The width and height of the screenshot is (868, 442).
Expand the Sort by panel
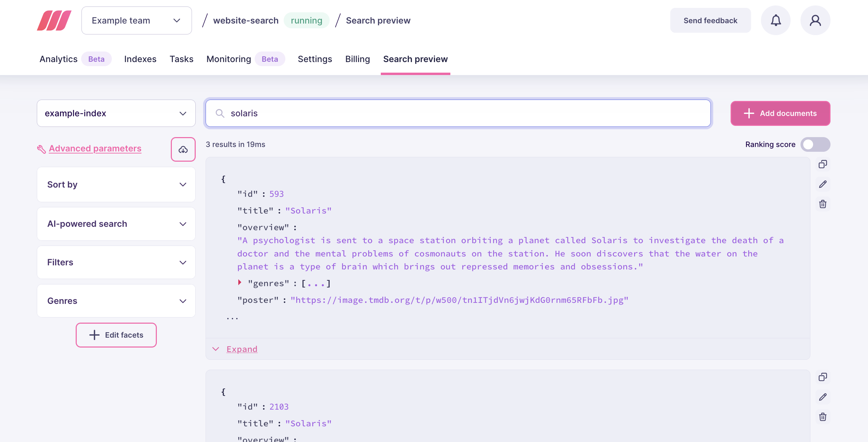(x=116, y=185)
